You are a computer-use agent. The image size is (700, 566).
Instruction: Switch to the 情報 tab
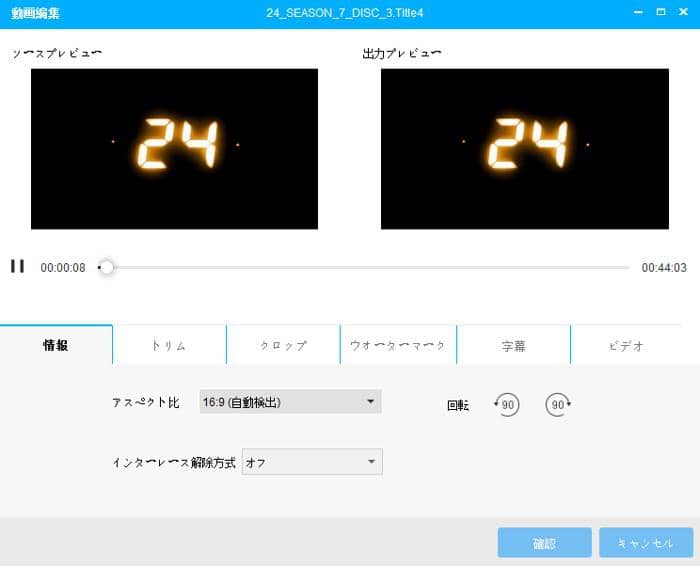(x=56, y=345)
